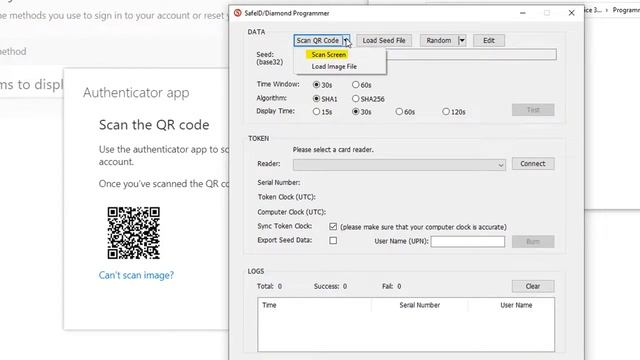
Task: Click the QR code image in Authenticator app dialog
Action: (x=133, y=233)
